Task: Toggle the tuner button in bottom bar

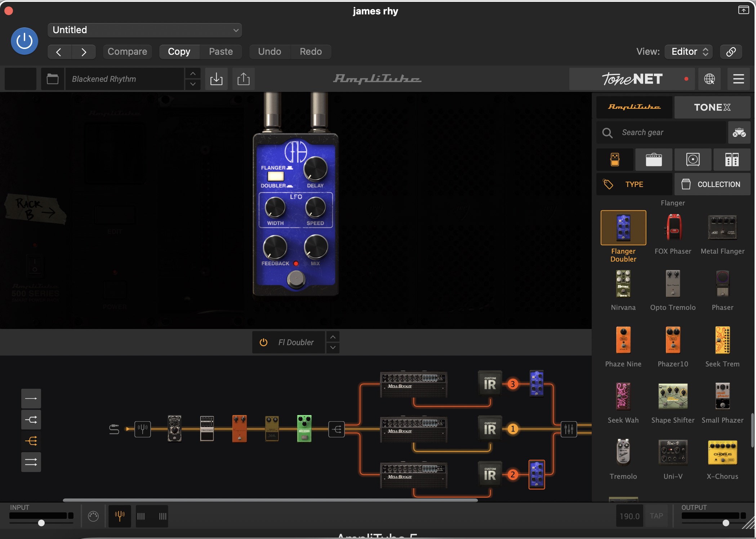Action: (120, 516)
